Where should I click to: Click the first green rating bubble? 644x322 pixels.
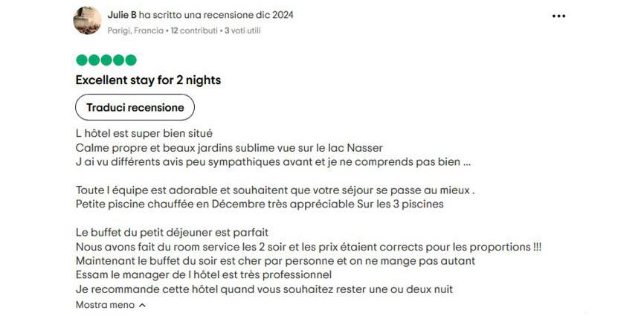pyautogui.click(x=82, y=60)
